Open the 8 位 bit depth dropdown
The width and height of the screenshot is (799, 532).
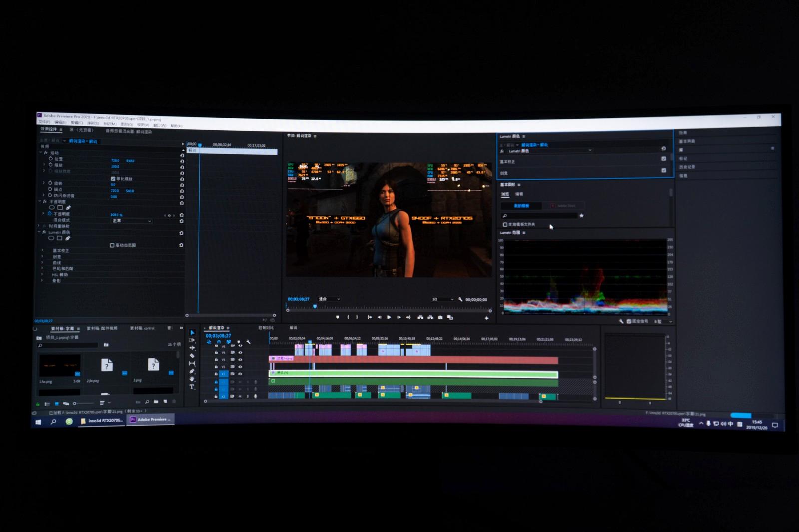663,322
